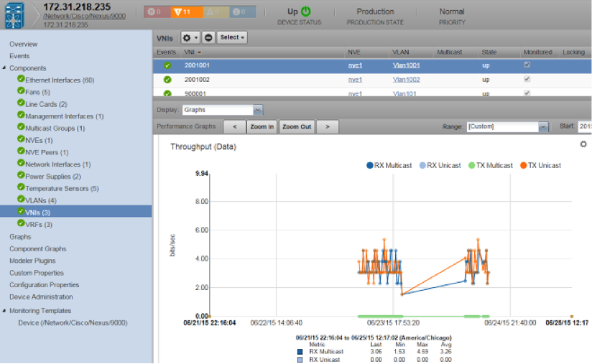Click the graph settings gear icon
Screen dimensions: 592x364
583,144
